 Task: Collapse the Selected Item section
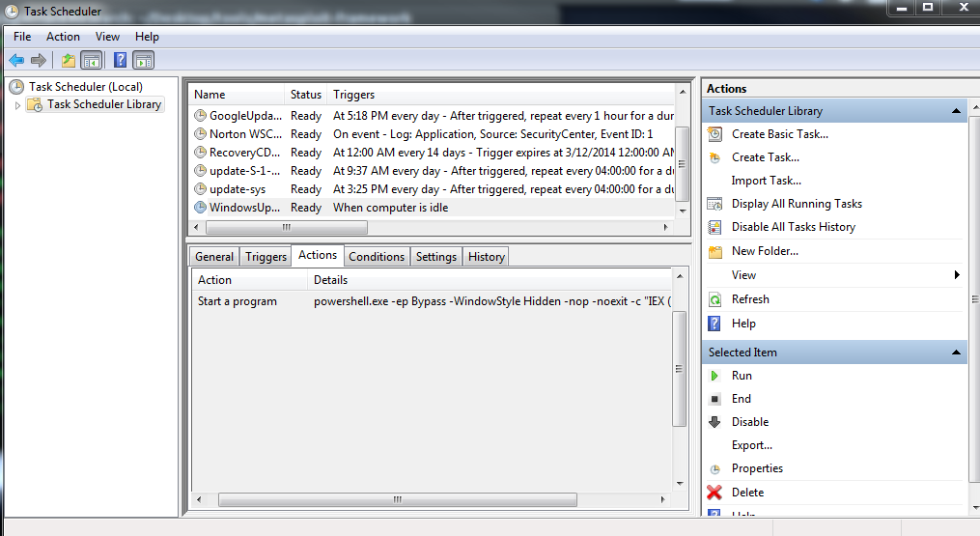pyautogui.click(x=956, y=353)
